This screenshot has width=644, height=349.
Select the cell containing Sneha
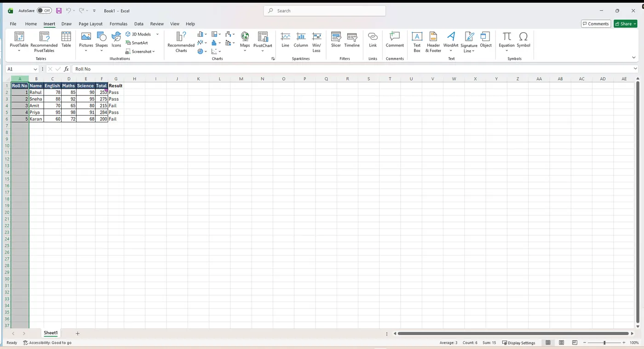(x=36, y=99)
